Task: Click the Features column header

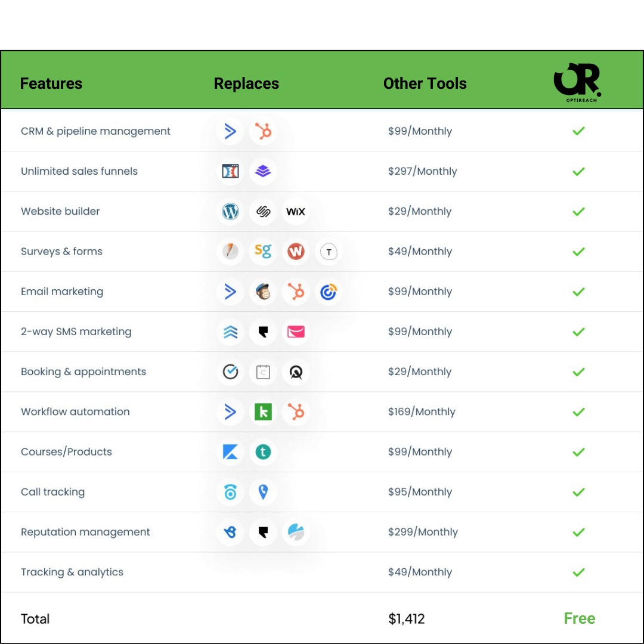Action: point(51,83)
